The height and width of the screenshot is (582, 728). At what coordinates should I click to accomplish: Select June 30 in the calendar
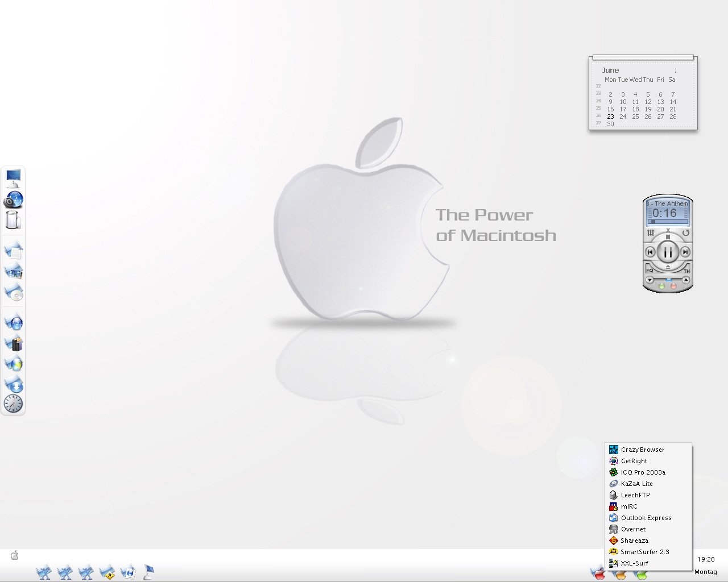click(x=610, y=124)
